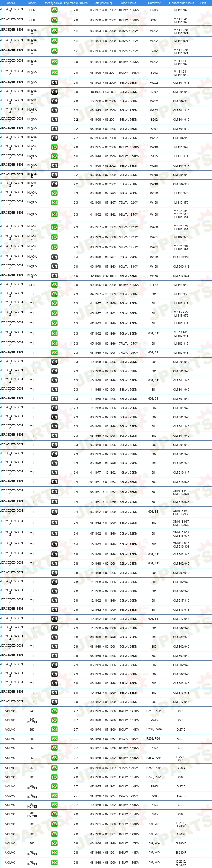Click production years 10.1978 -> 07.1982
This screenshot has height=868, width=212.
point(103,805)
